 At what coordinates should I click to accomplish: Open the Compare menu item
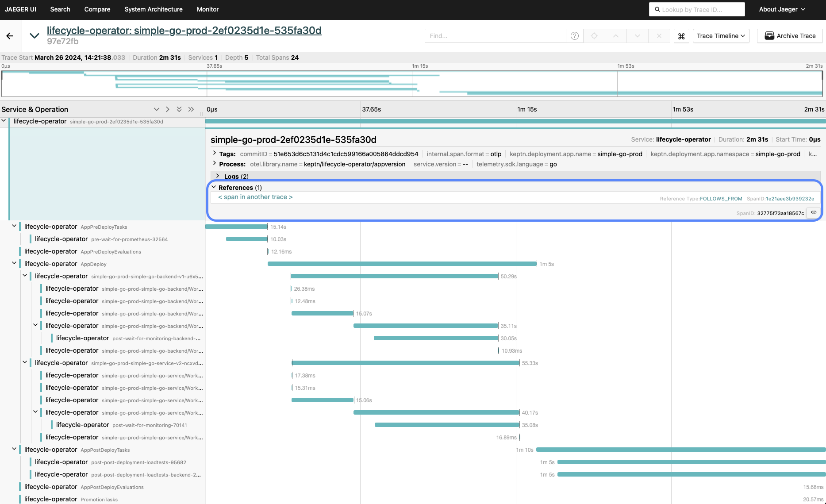pos(97,9)
